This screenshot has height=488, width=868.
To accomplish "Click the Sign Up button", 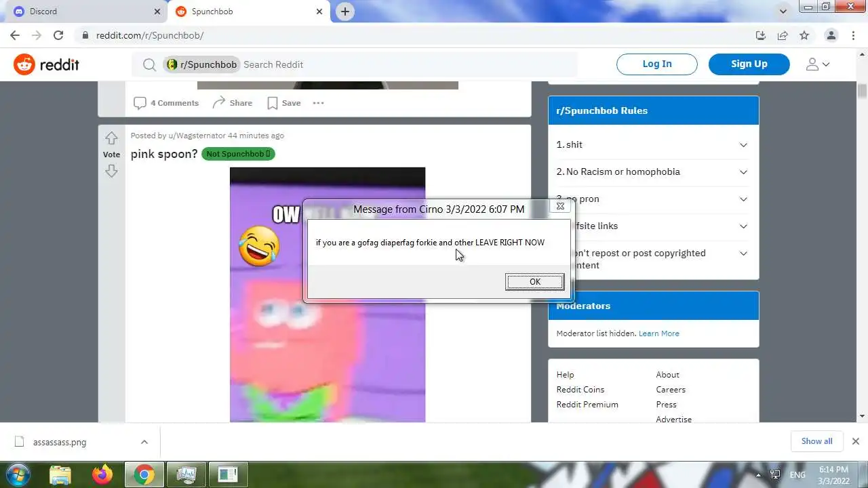I will [749, 64].
